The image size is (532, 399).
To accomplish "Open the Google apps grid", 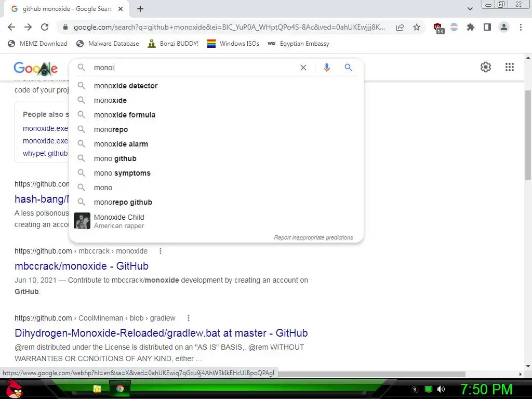I will point(509,67).
